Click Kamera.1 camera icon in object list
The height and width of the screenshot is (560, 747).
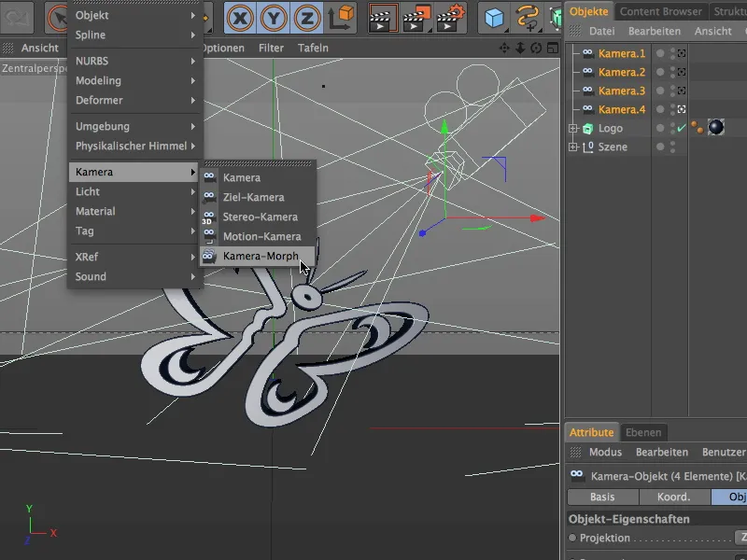[x=588, y=53]
